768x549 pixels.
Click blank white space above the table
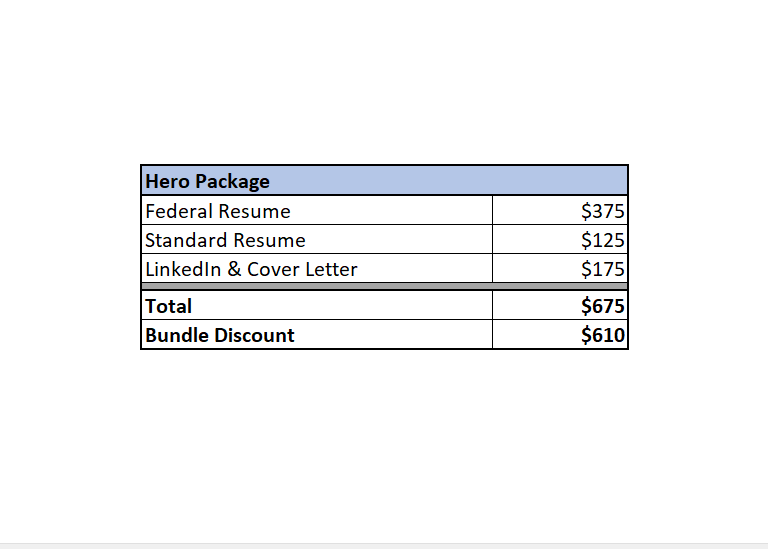[384, 90]
